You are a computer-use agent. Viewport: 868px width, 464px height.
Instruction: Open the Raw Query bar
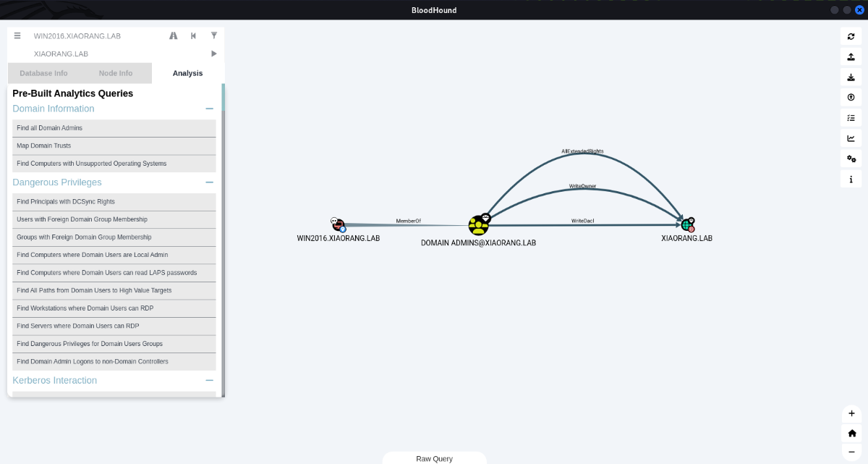tap(434, 458)
